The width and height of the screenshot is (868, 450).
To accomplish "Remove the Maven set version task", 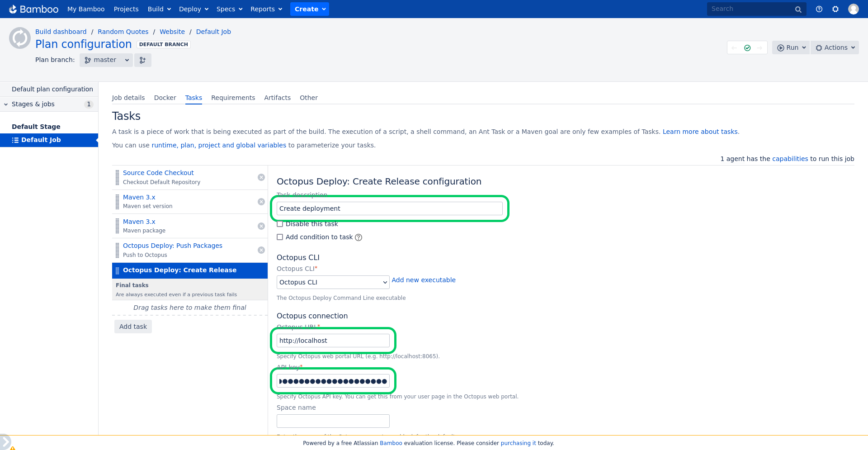I will [x=261, y=202].
